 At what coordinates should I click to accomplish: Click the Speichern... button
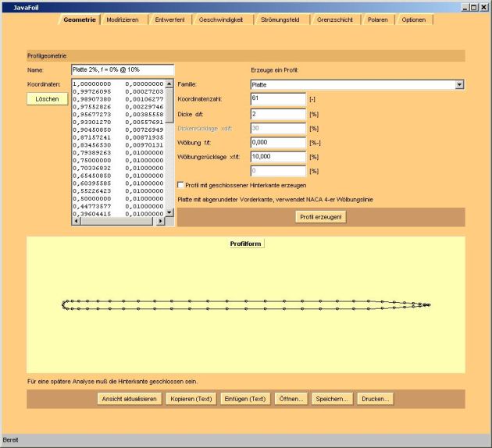click(x=331, y=399)
